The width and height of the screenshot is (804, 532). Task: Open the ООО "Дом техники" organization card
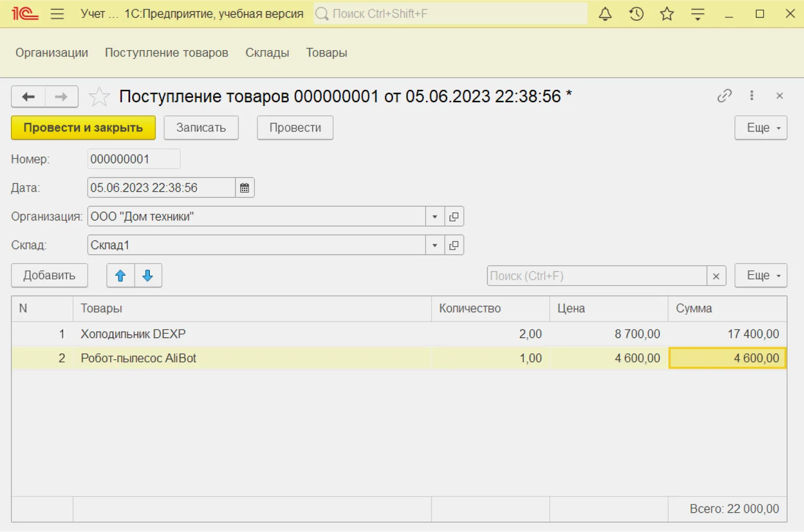(454, 217)
